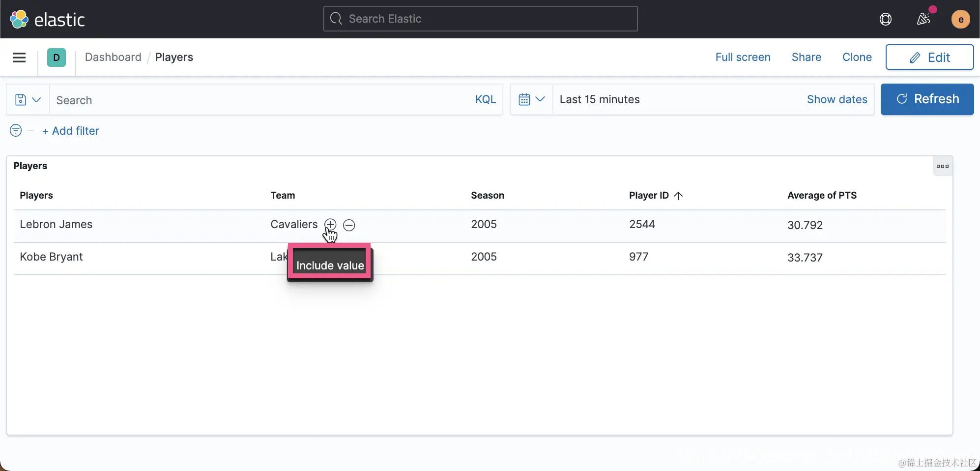Click Kobe Bryant's 2005 season cell
This screenshot has width=980, height=471.
tap(484, 257)
